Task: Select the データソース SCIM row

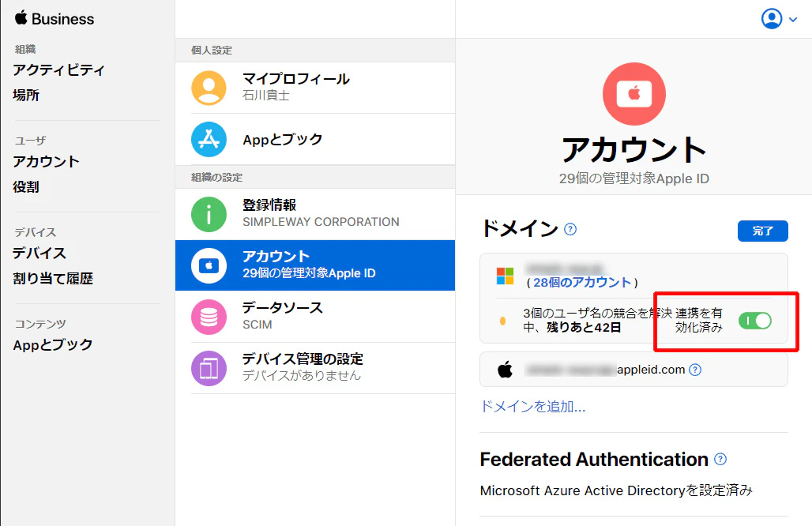Action: [x=315, y=317]
